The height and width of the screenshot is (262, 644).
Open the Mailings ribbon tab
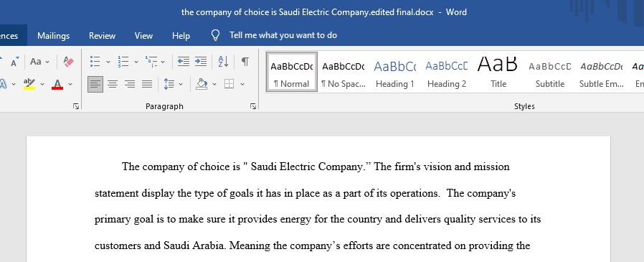53,36
